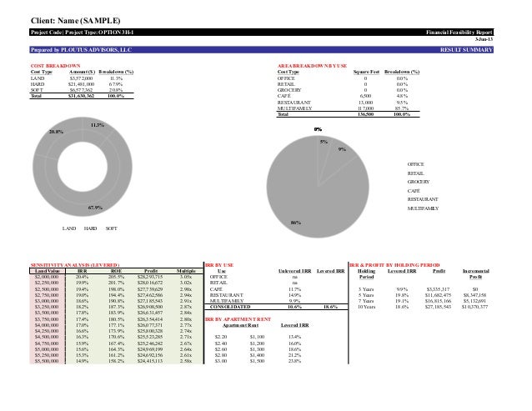Image resolution: width=532 pixels, height=411 pixels.
Task: Click 'Prepared by PLOUTUS ADVISORS, LLC' banner text
Action: pos(81,50)
